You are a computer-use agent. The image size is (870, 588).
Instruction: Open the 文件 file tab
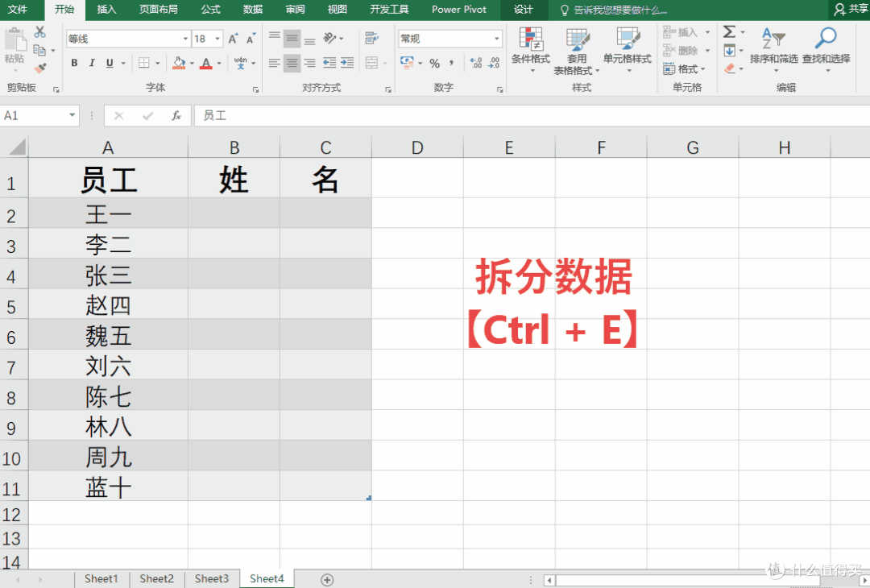click(x=18, y=10)
